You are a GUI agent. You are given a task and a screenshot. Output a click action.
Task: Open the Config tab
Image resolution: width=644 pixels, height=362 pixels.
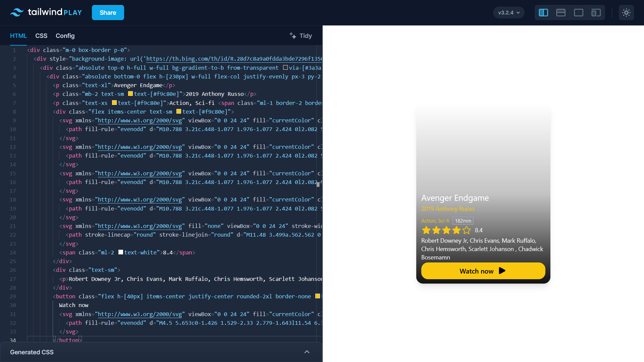tap(65, 36)
